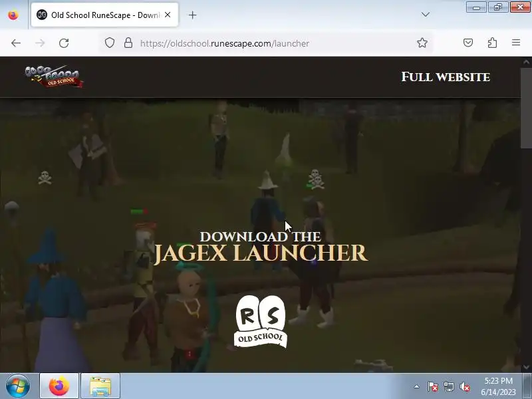Image resolution: width=532 pixels, height=399 pixels.
Task: Open site security info via padlock icon
Action: (128, 43)
